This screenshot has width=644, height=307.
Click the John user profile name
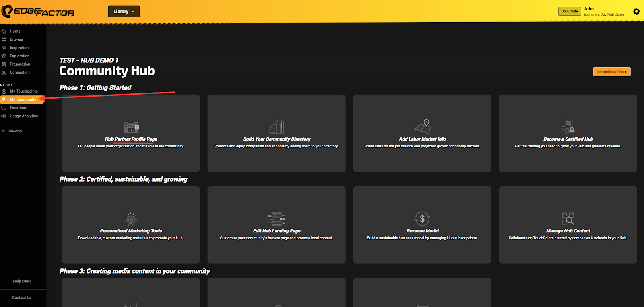(x=589, y=9)
